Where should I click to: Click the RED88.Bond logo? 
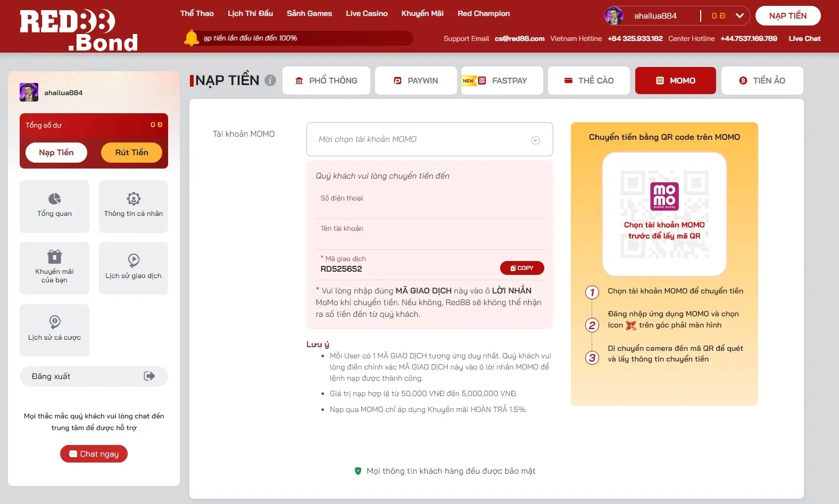(79, 30)
